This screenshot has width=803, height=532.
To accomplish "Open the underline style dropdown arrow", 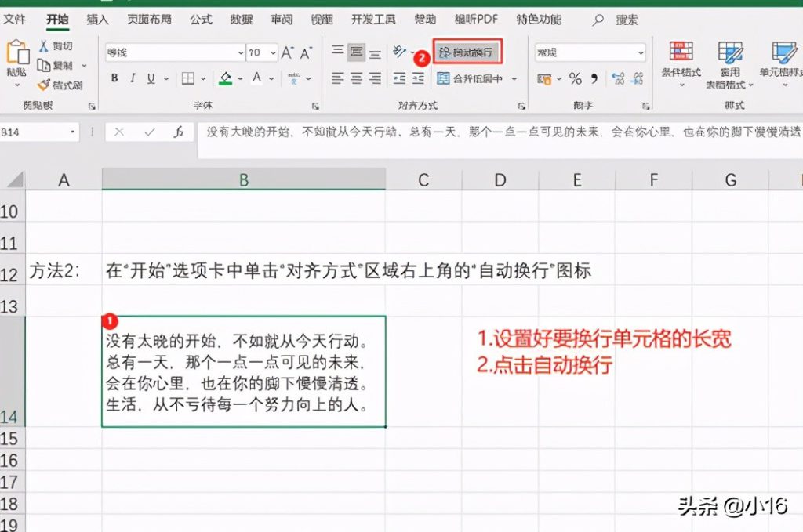I will [166, 78].
